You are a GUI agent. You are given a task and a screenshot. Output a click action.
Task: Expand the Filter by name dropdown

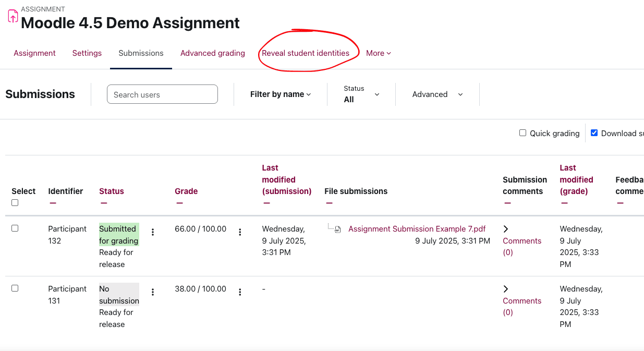tap(280, 94)
